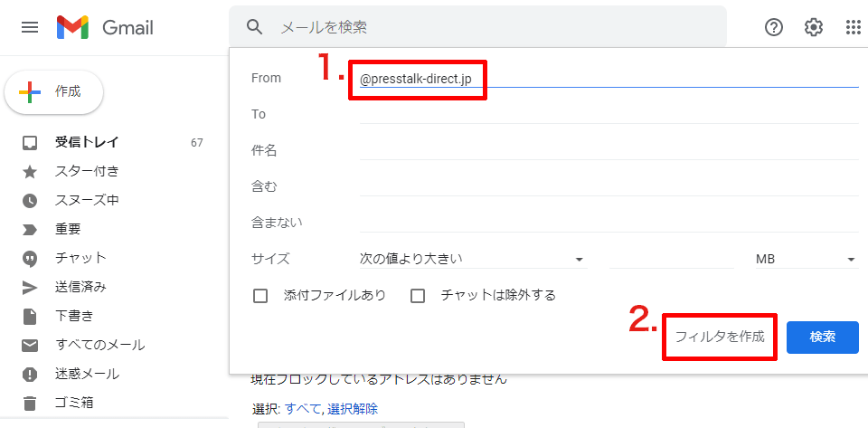Click the blue 検索 button
868x428 pixels.
pyautogui.click(x=823, y=338)
